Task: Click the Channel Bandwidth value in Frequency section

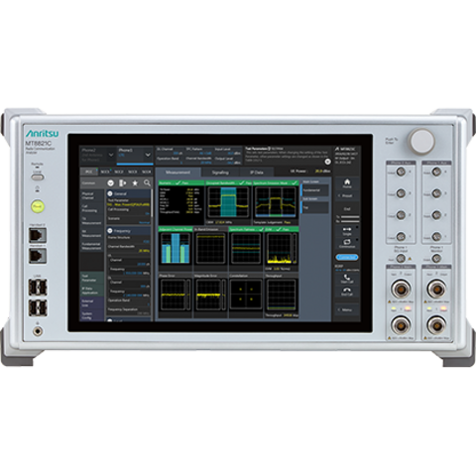Action: click(144, 251)
